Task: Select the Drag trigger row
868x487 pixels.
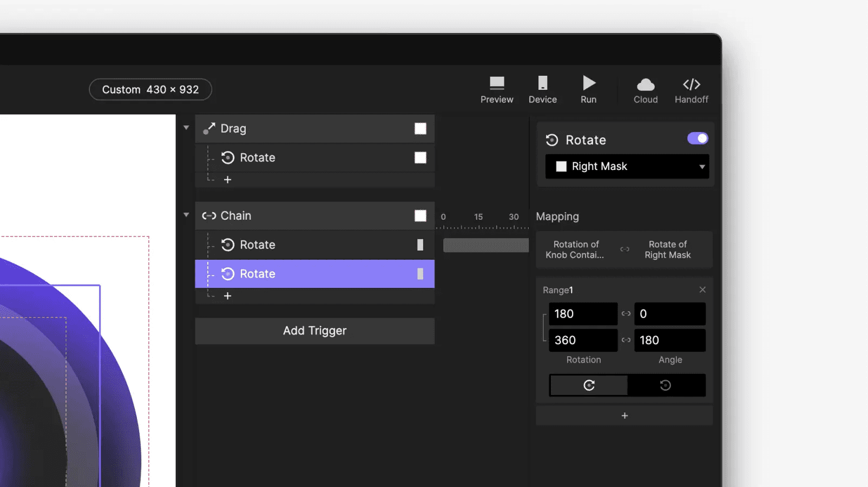Action: pyautogui.click(x=314, y=129)
